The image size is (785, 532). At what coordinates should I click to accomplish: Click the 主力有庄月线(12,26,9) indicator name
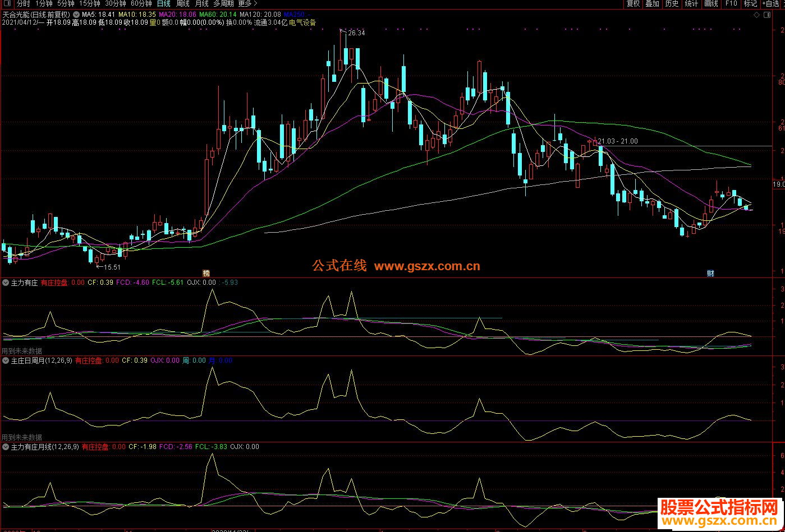45,447
